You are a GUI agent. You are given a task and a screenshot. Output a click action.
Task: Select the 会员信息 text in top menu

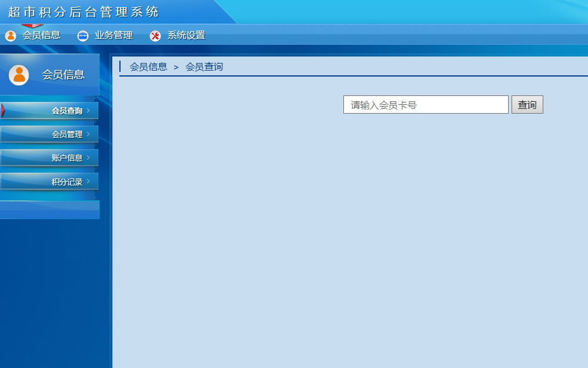41,35
